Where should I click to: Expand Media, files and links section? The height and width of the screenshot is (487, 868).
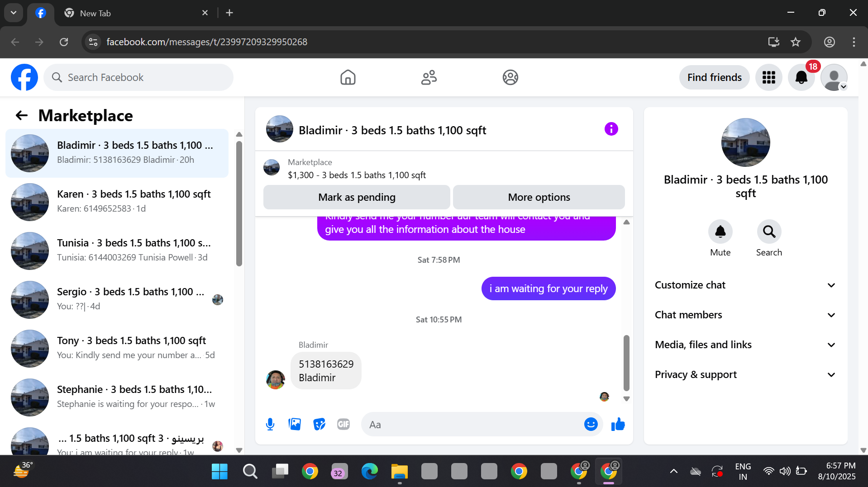click(x=745, y=345)
